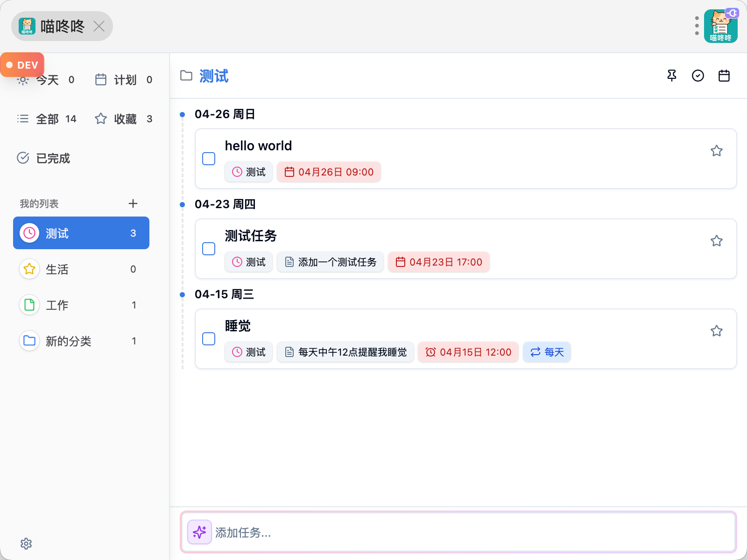The height and width of the screenshot is (560, 747).
Task: Check off the hello world task
Action: tap(209, 159)
